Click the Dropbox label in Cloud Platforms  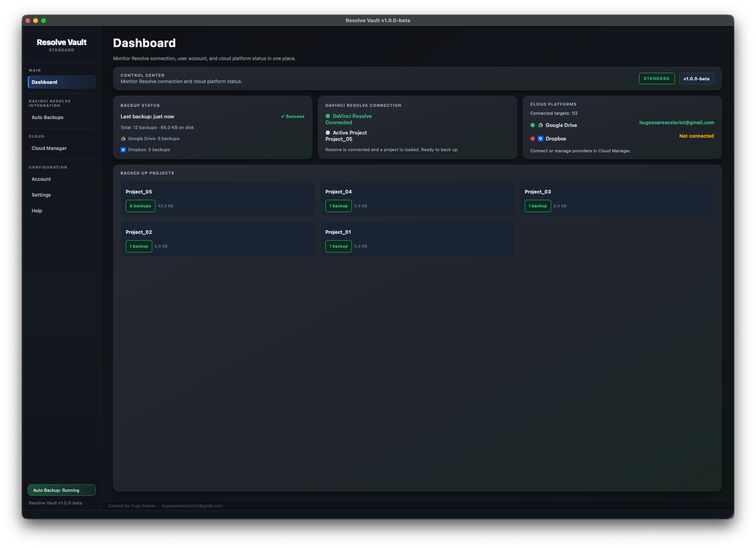click(556, 139)
